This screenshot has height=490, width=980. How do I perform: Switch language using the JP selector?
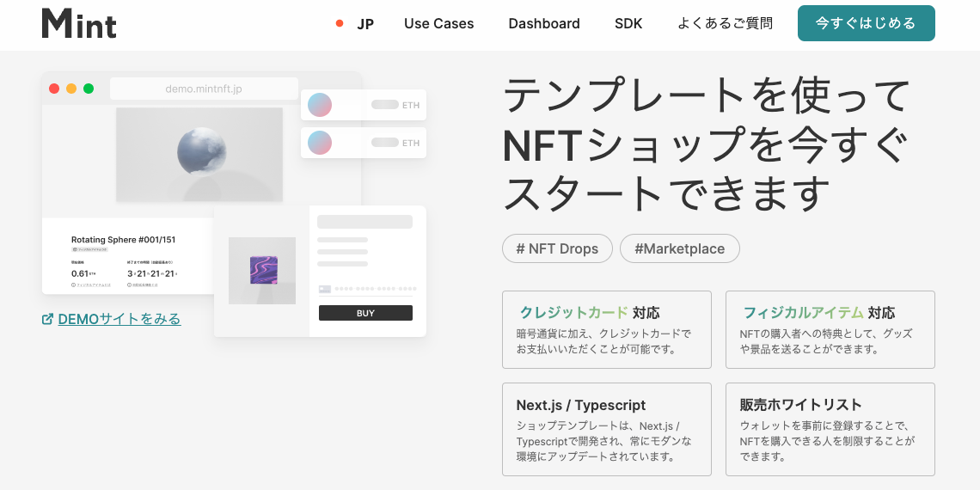point(365,24)
